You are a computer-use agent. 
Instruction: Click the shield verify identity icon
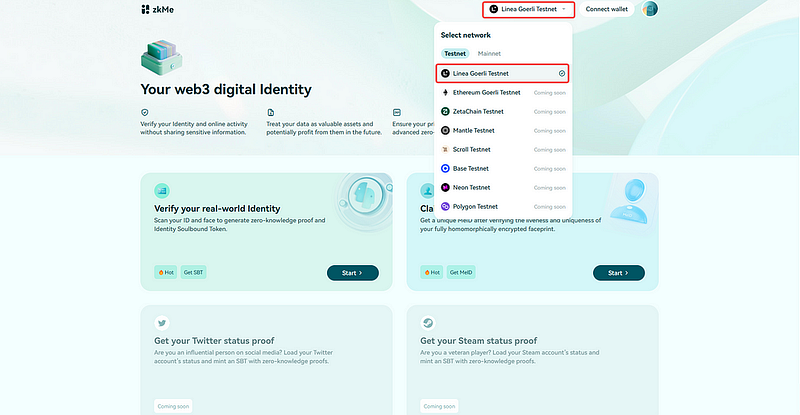(x=145, y=112)
